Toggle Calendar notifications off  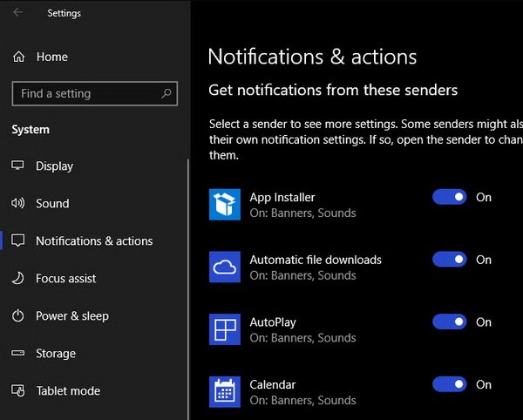(450, 384)
